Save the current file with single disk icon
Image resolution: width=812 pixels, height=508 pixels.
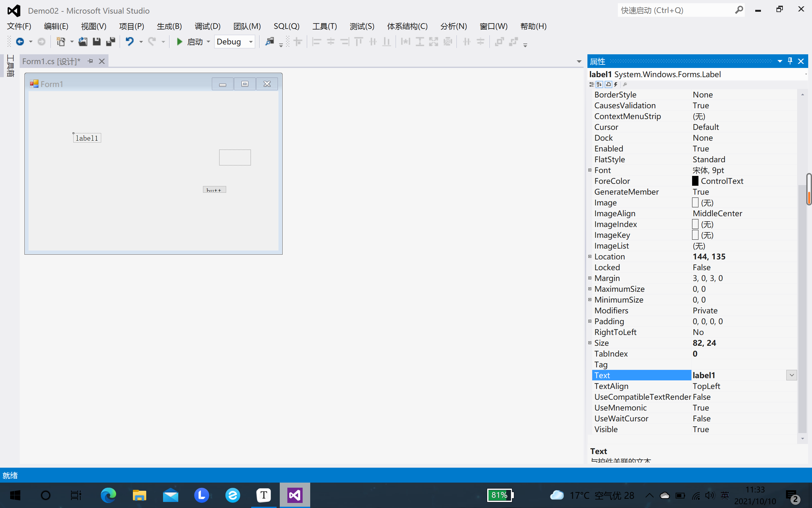[97, 42]
